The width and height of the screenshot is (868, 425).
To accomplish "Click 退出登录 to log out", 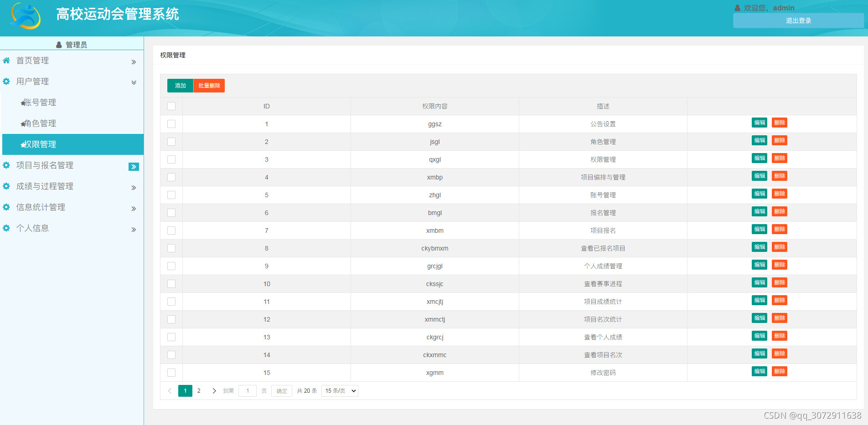I will (x=798, y=20).
